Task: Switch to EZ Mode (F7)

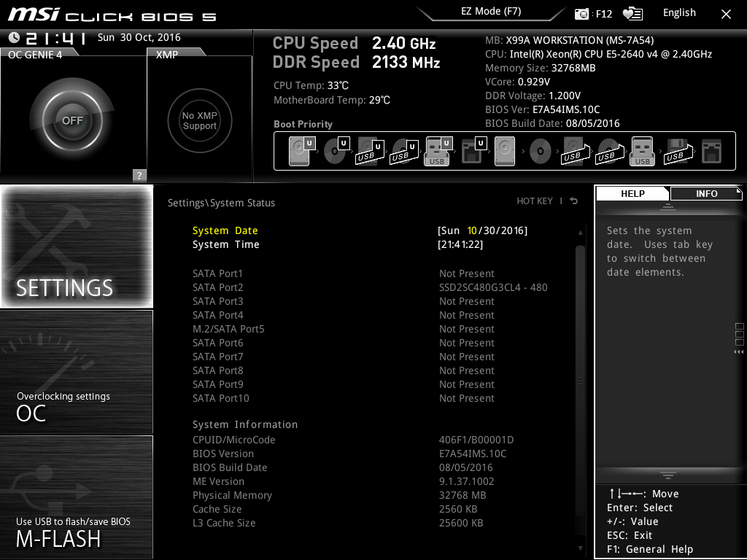Action: pyautogui.click(x=491, y=12)
